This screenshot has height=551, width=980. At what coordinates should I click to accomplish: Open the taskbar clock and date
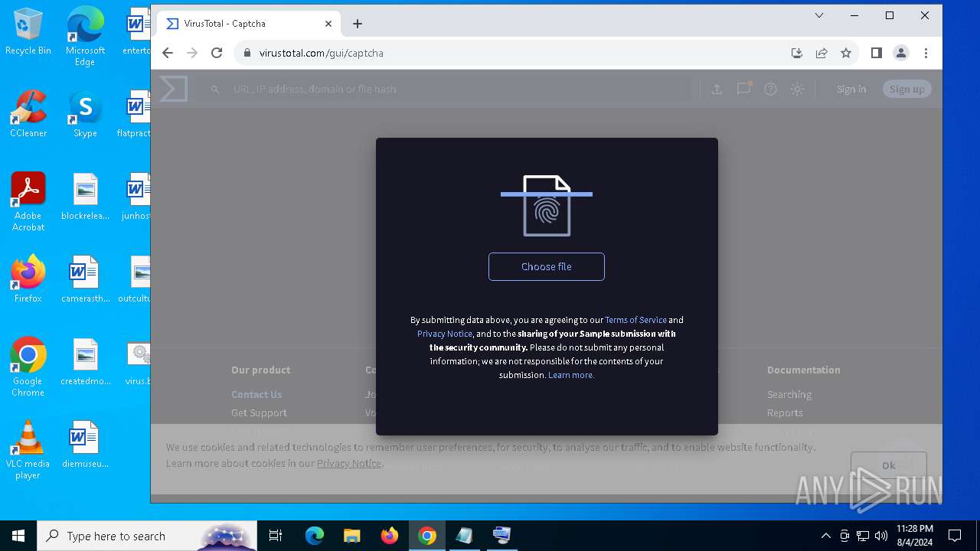click(915, 536)
